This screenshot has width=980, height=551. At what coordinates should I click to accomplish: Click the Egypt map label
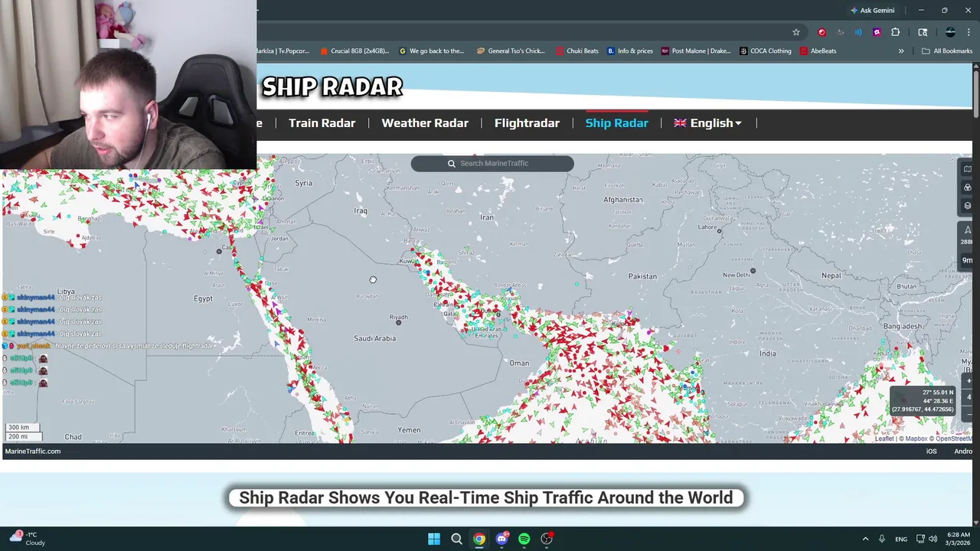pyautogui.click(x=203, y=298)
